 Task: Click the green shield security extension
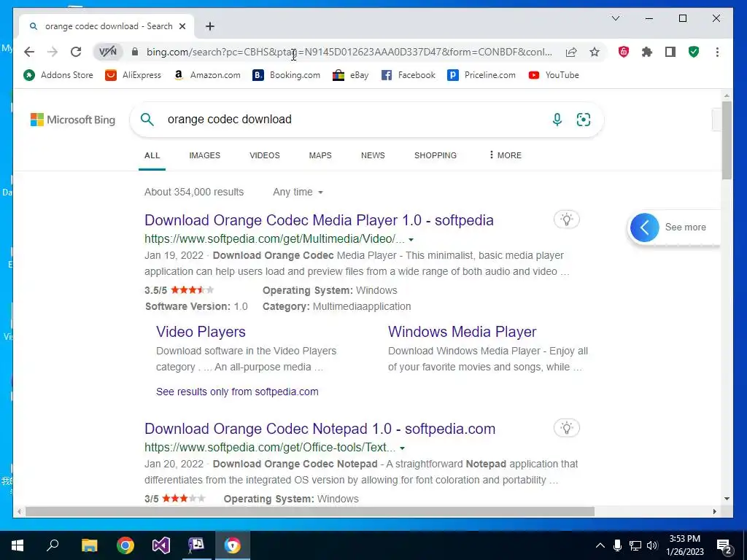(x=694, y=52)
